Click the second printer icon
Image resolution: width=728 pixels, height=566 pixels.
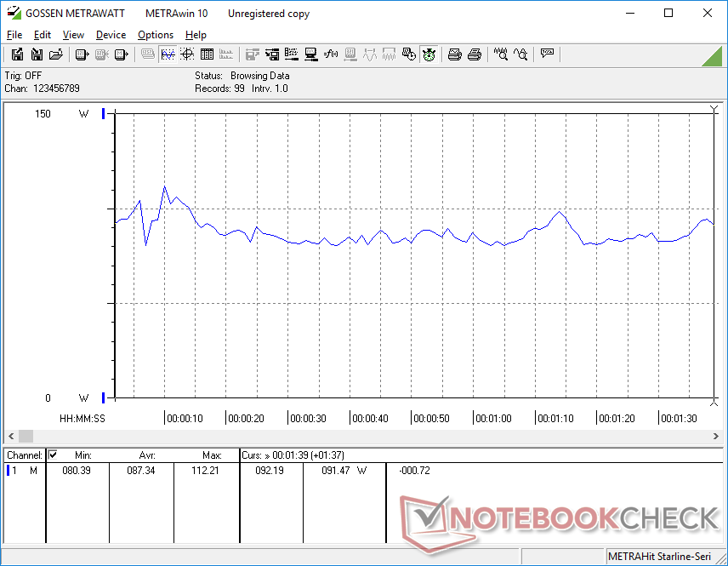coord(474,54)
